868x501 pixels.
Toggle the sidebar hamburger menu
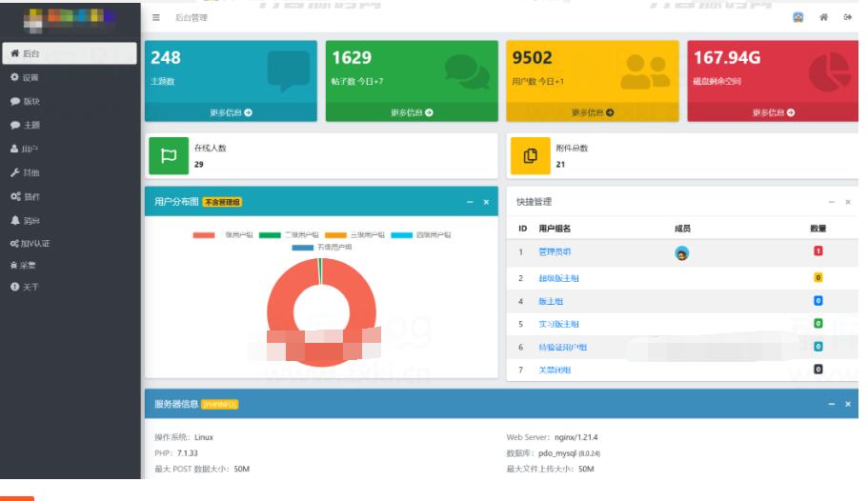point(156,18)
